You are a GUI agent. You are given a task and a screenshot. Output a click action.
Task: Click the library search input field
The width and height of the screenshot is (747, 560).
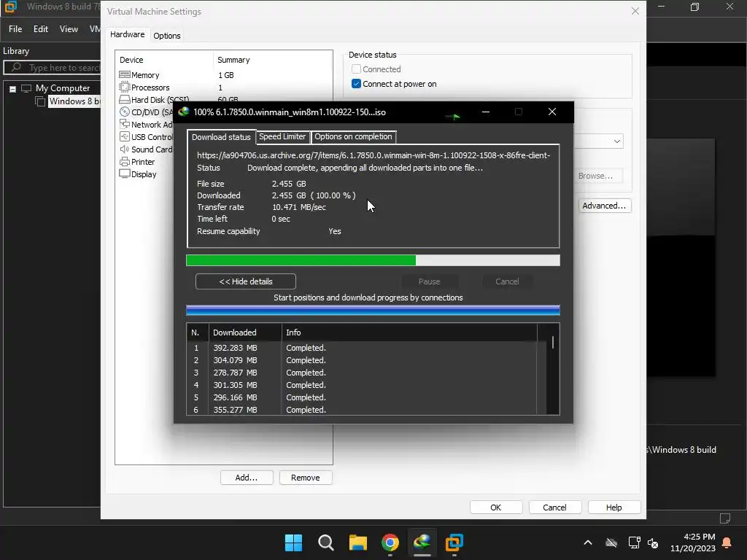click(53, 68)
